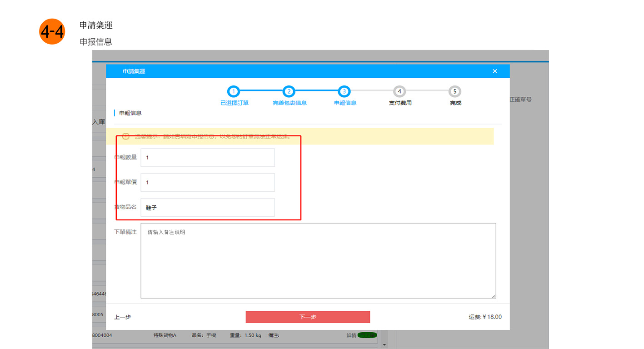Click step 3 circle 申報信息

[344, 91]
